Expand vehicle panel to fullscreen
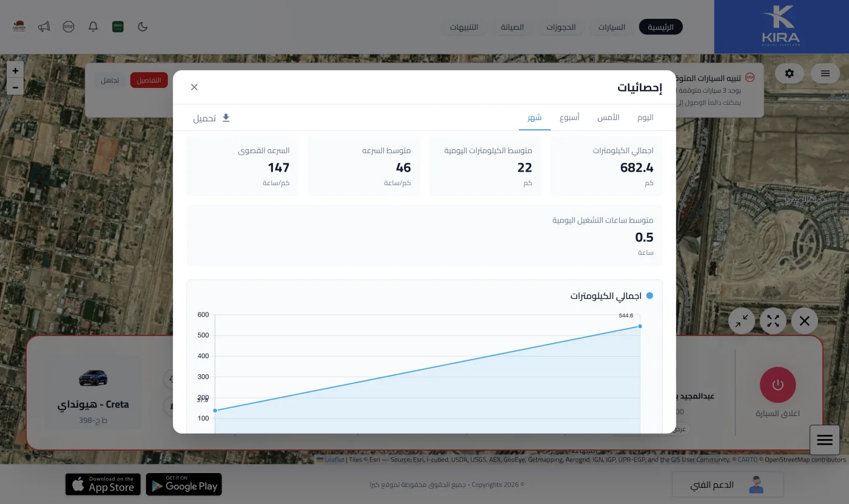The image size is (849, 504). point(773,321)
